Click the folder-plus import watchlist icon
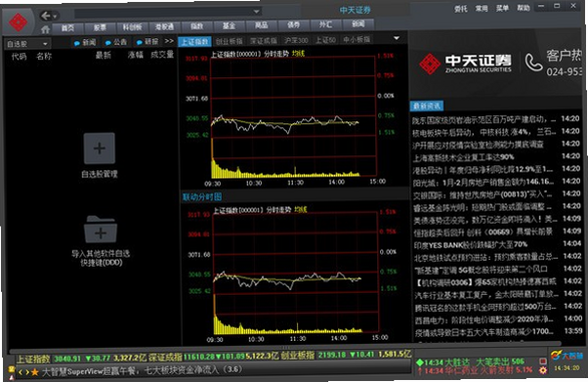Screen dimensions: 588x382 coord(101,229)
